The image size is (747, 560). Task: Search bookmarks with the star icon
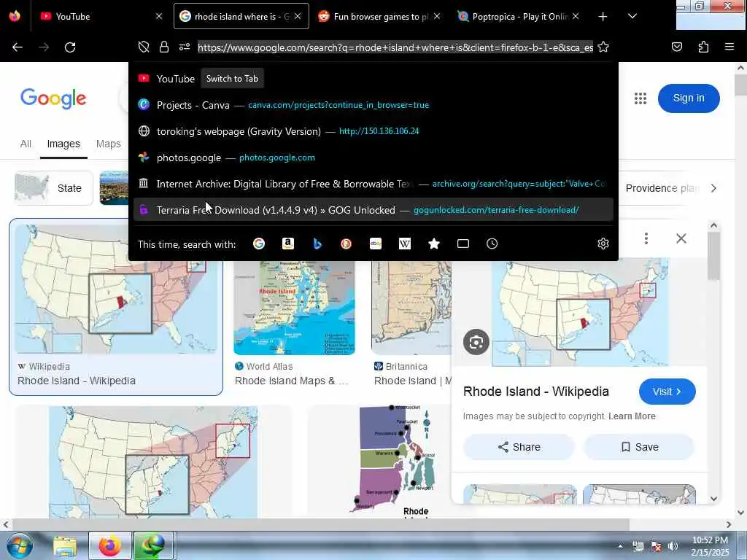point(433,244)
